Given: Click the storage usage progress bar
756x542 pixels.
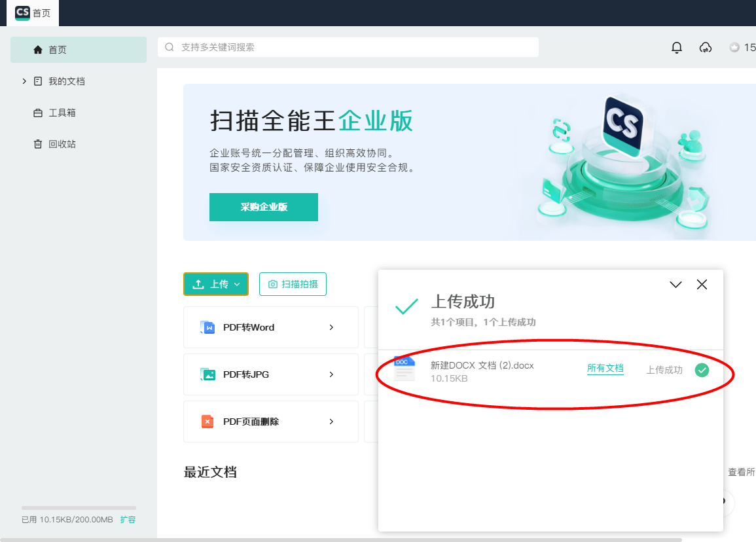Looking at the screenshot, I should 79,508.
